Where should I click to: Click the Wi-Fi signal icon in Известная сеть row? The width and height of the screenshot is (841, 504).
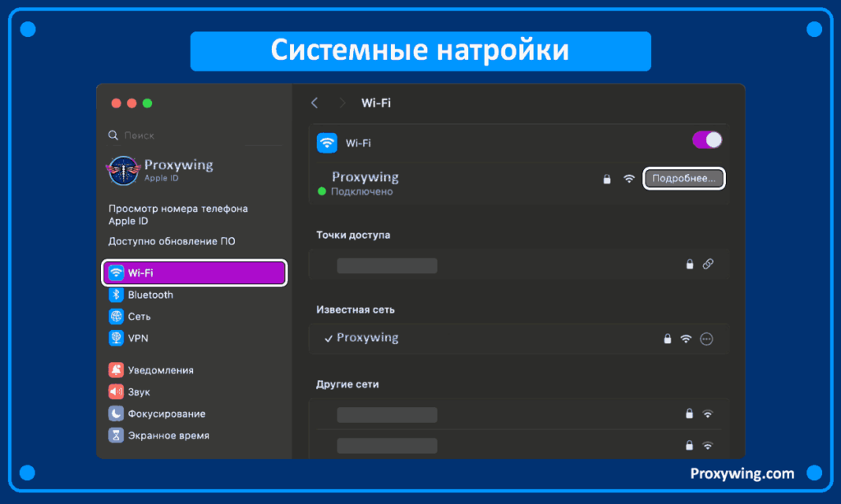click(686, 339)
